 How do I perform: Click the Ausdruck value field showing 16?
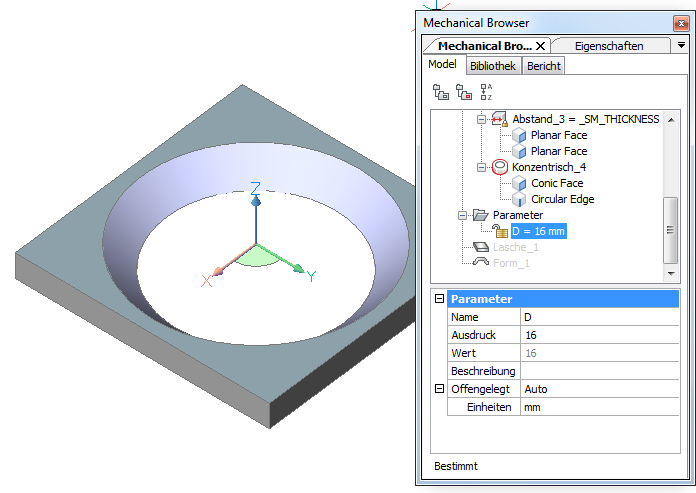[x=598, y=335]
